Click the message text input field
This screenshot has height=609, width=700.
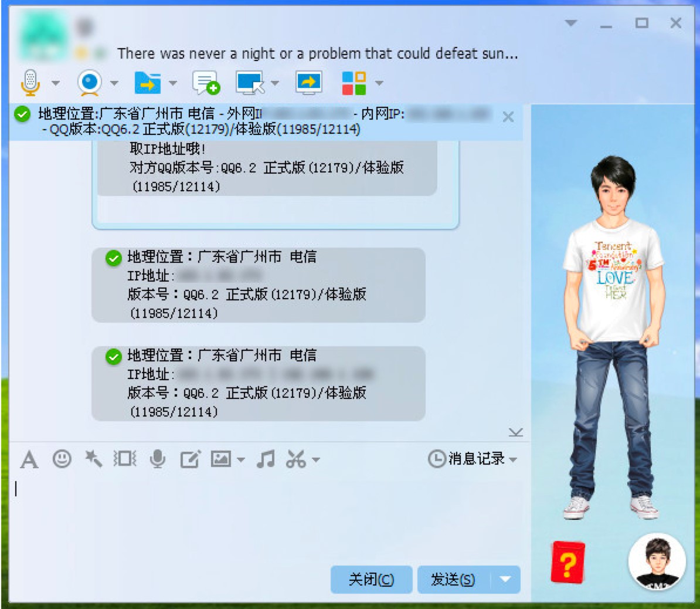coord(268,518)
